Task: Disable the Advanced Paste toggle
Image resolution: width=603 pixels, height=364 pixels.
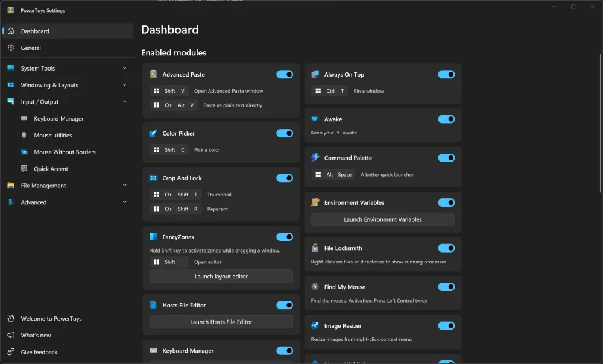Action: (285, 74)
